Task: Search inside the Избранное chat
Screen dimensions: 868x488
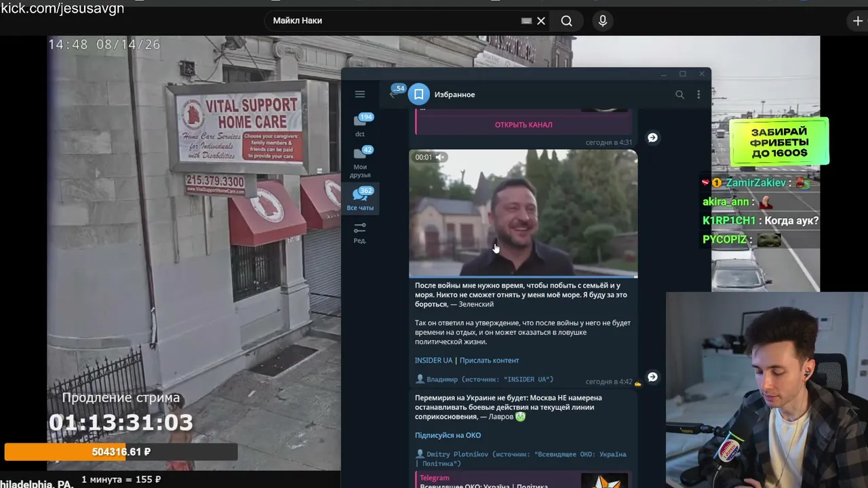Action: 679,95
